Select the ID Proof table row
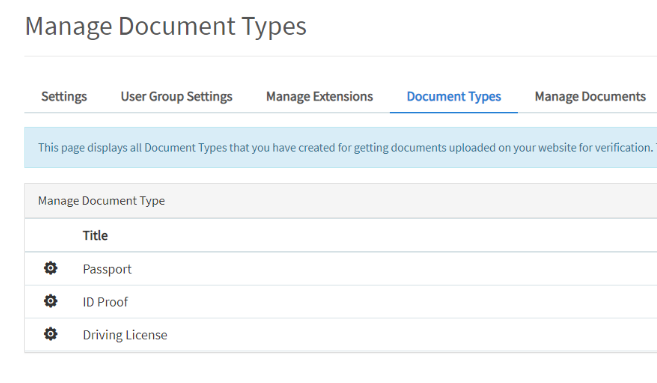The image size is (657, 383). coord(341,302)
